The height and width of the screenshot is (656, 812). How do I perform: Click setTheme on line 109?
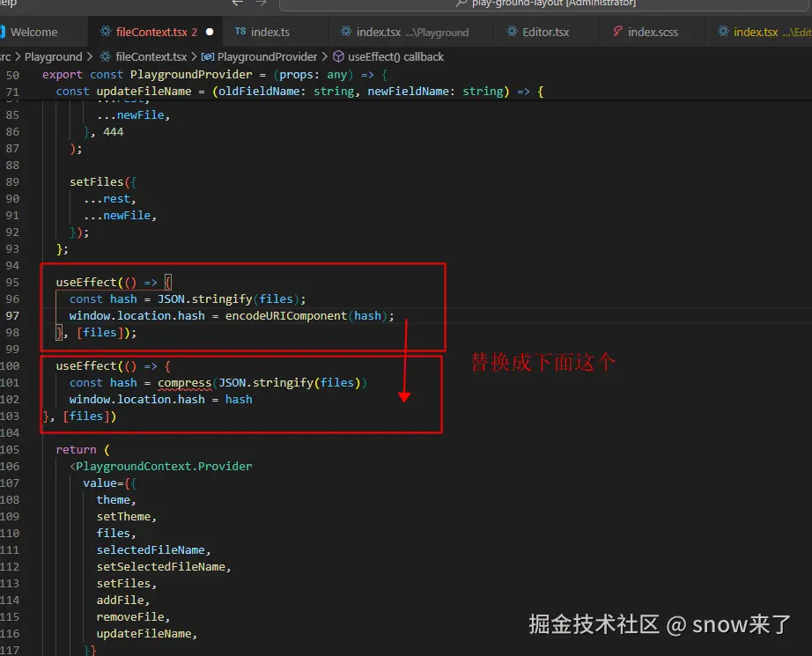click(x=123, y=517)
